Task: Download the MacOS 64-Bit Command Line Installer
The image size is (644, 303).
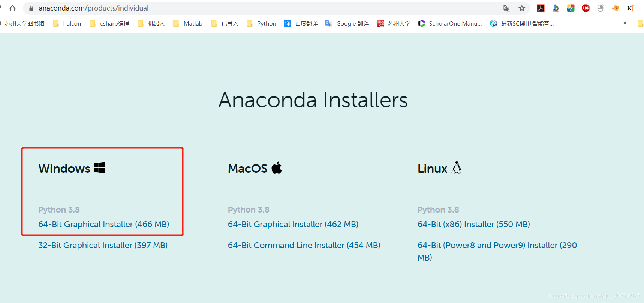Action: pos(304,245)
